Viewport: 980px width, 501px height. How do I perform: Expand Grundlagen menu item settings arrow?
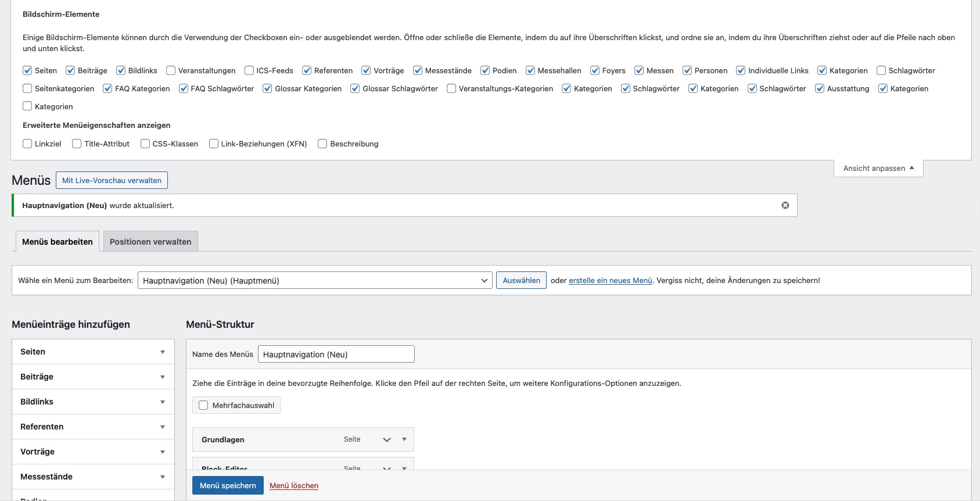tap(404, 439)
